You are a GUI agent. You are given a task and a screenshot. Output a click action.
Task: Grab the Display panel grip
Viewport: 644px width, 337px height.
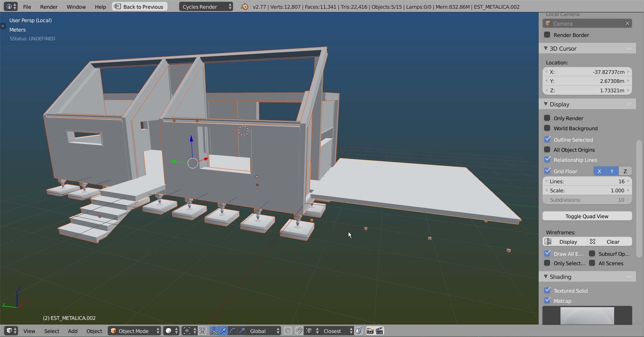[x=629, y=104]
